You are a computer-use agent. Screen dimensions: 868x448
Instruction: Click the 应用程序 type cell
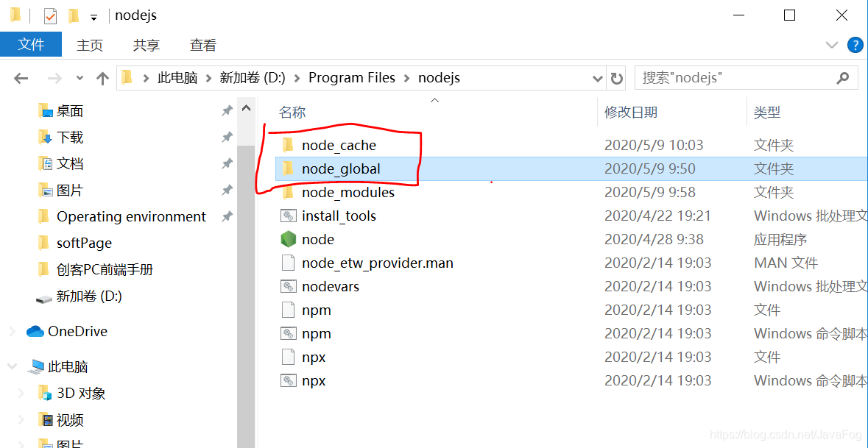pos(780,240)
